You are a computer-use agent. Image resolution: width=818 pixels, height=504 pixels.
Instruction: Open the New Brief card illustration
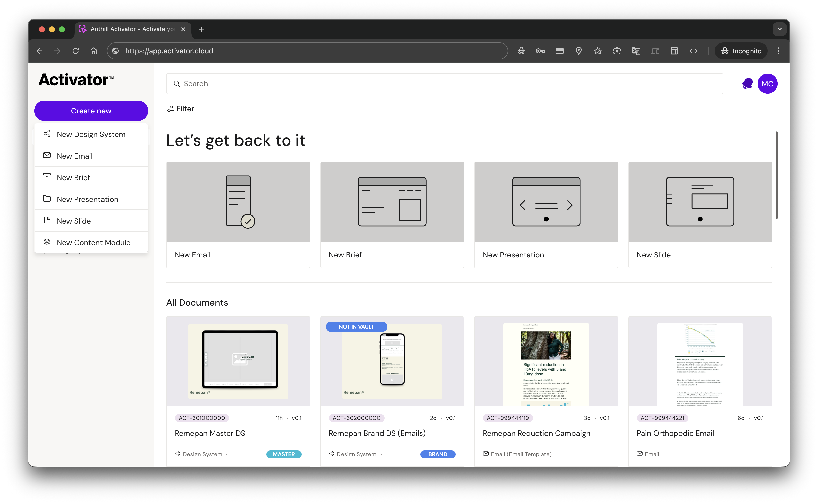click(392, 202)
